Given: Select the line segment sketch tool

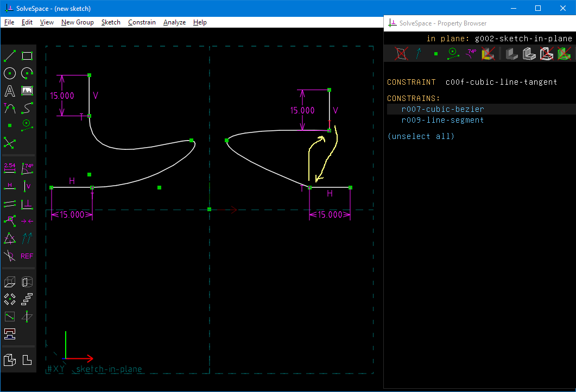Looking at the screenshot, I should (x=10, y=56).
